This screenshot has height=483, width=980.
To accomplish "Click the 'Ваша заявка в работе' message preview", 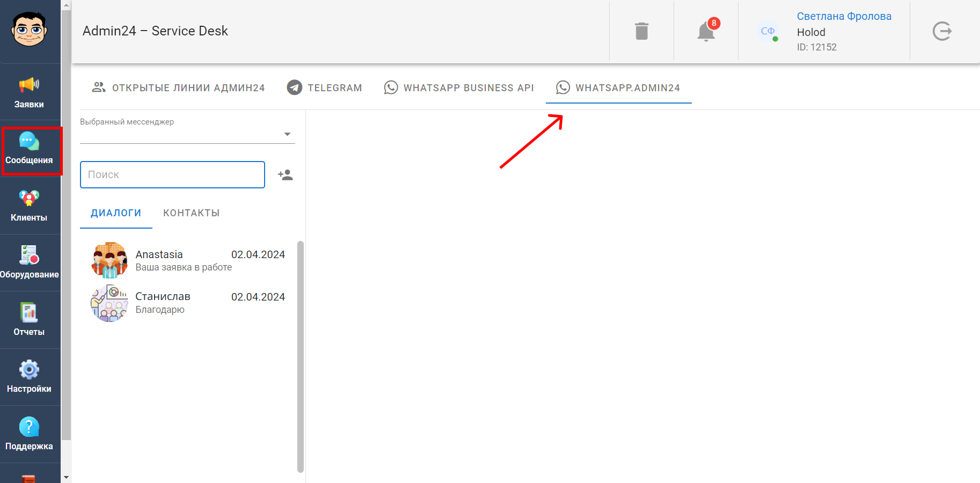I will tap(184, 267).
